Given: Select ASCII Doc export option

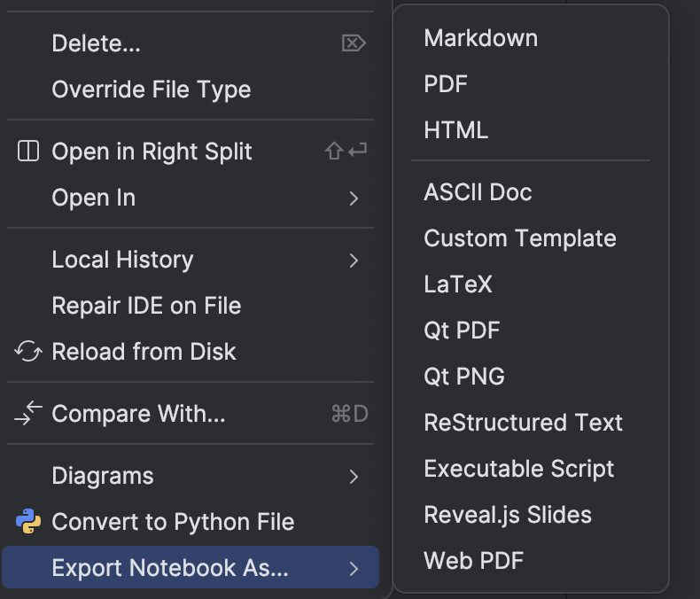Looking at the screenshot, I should [478, 192].
